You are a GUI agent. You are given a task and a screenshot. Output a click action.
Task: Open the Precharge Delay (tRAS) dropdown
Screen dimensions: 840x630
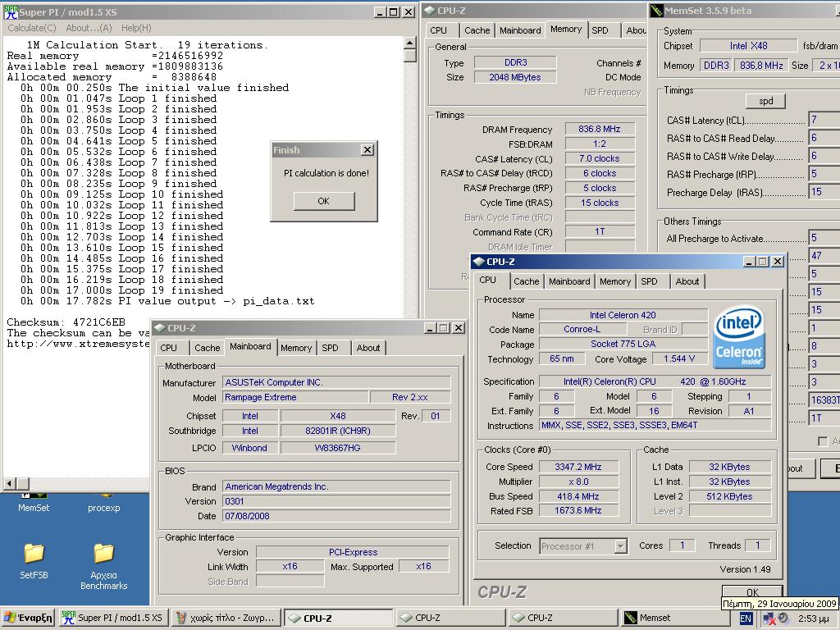point(824,191)
